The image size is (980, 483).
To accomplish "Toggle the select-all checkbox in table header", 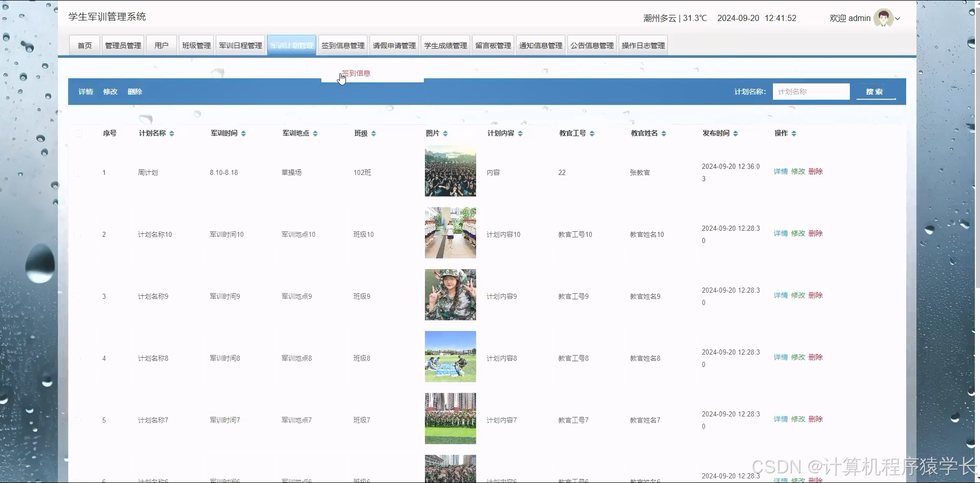I will [78, 133].
